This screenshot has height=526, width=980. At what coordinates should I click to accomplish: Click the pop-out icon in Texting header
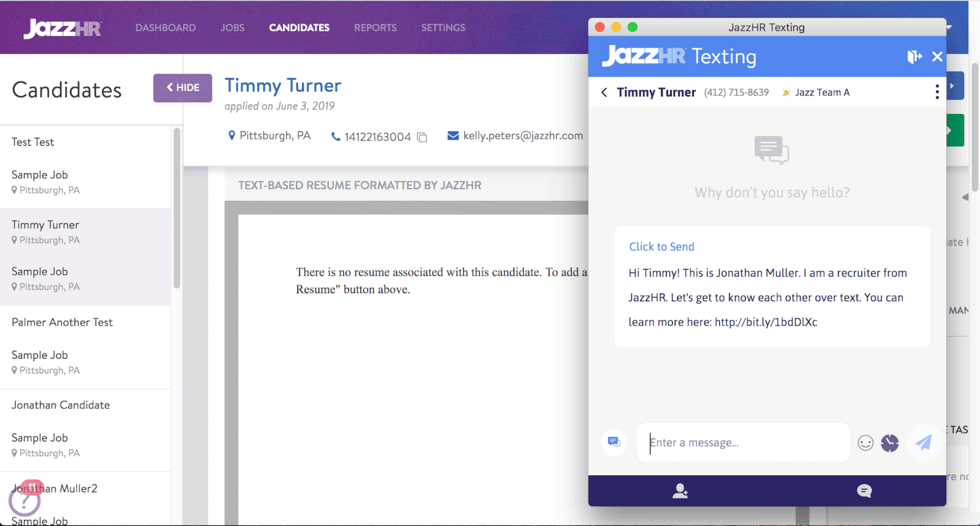pos(914,57)
